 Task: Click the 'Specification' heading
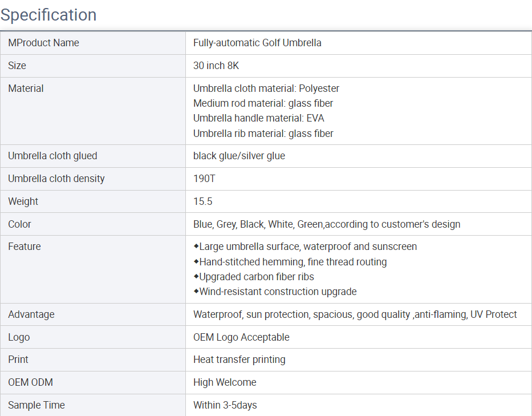click(x=48, y=15)
